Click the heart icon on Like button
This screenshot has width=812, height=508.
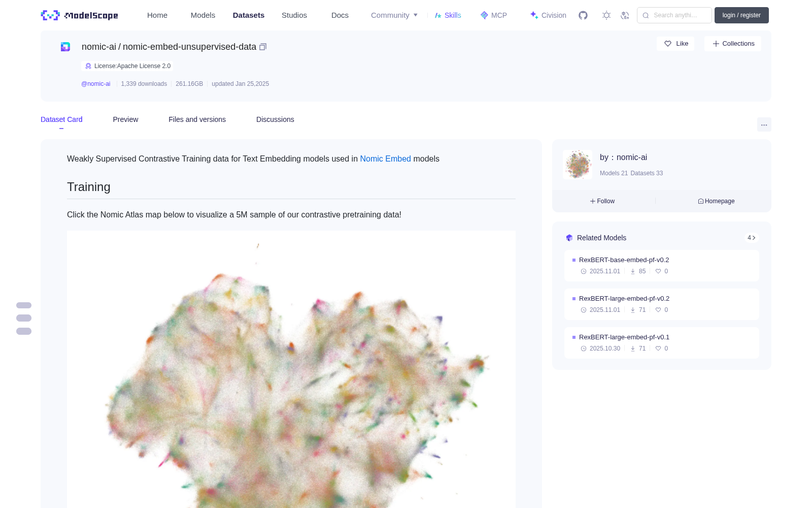pos(668,44)
